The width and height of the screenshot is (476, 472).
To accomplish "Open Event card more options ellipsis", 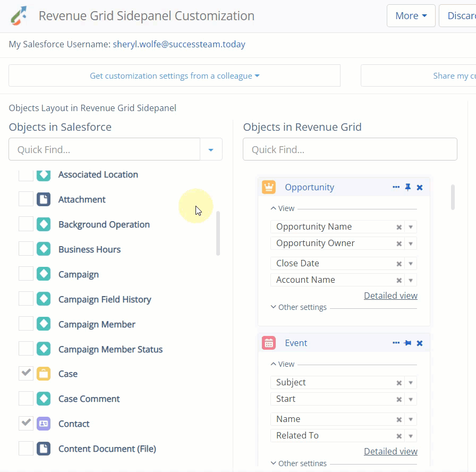I will [396, 343].
